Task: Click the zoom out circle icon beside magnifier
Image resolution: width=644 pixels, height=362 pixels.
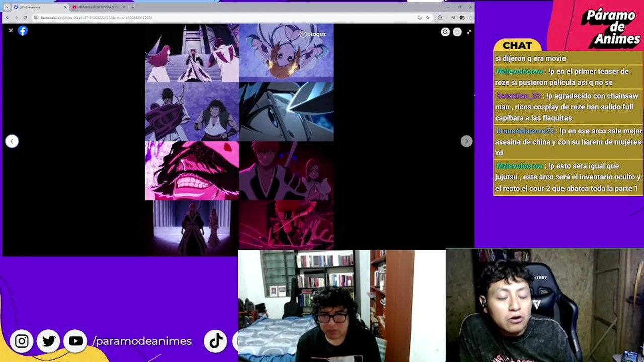Action: pos(457,32)
